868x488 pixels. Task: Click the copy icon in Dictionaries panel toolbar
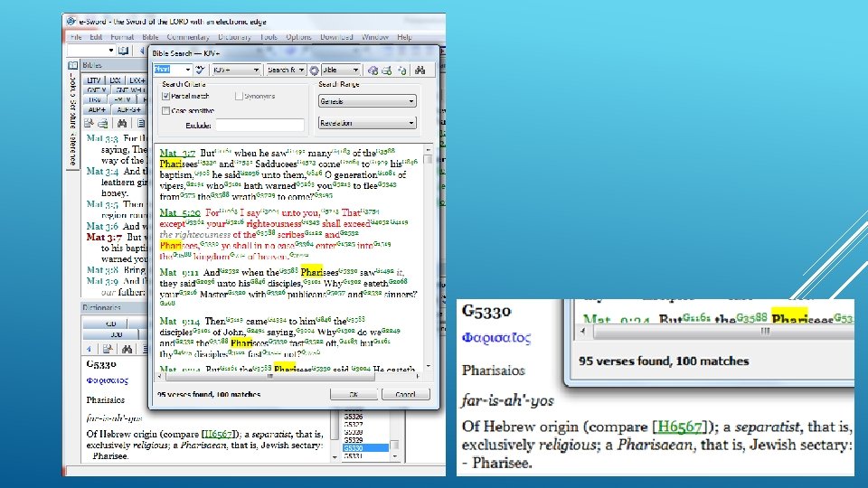coord(108,349)
